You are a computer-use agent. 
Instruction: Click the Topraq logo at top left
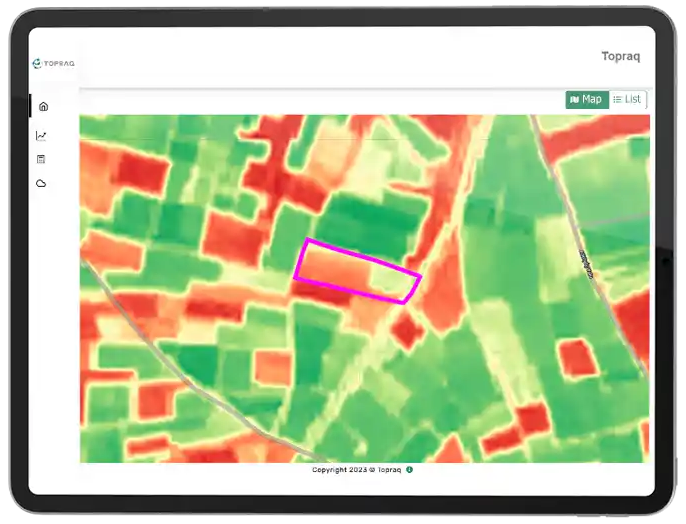coord(54,63)
